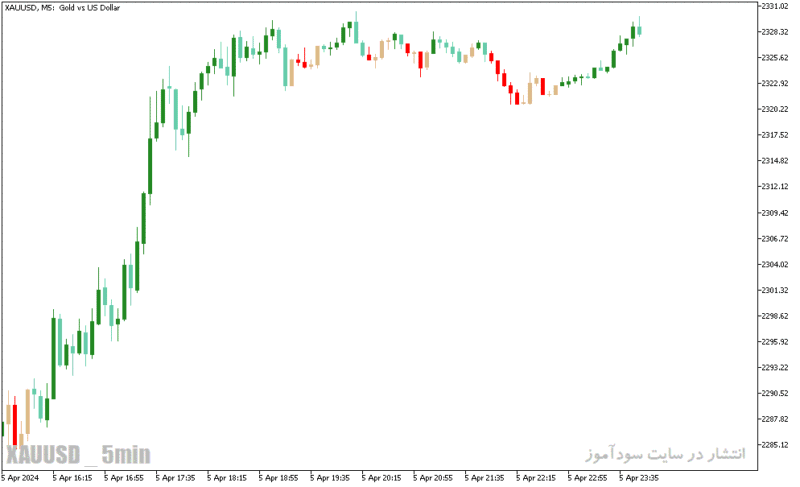The height and width of the screenshot is (487, 800).
Task: Select the 5 Apr 22:55 time marker
Action: [587, 478]
